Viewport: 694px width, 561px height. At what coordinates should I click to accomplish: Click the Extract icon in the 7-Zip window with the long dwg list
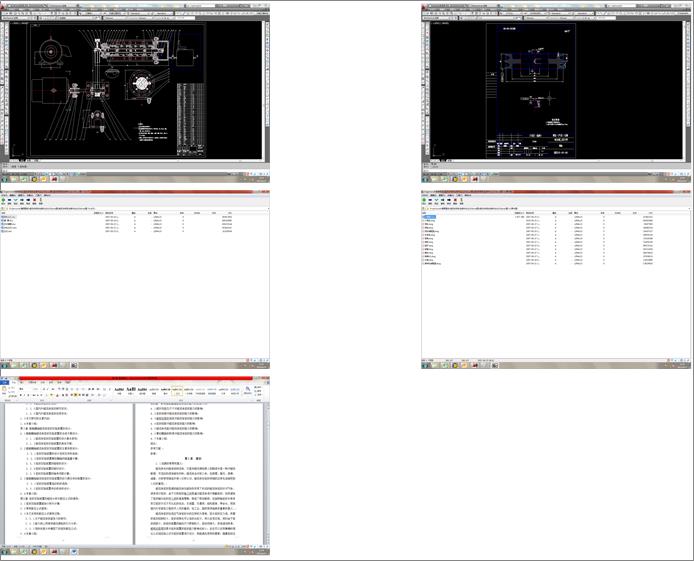pyautogui.click(x=430, y=200)
